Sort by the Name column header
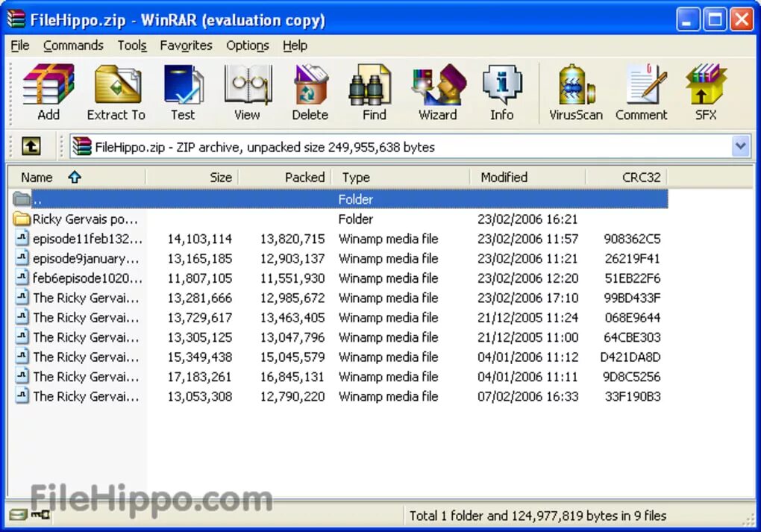The height and width of the screenshot is (532, 761). click(77, 177)
